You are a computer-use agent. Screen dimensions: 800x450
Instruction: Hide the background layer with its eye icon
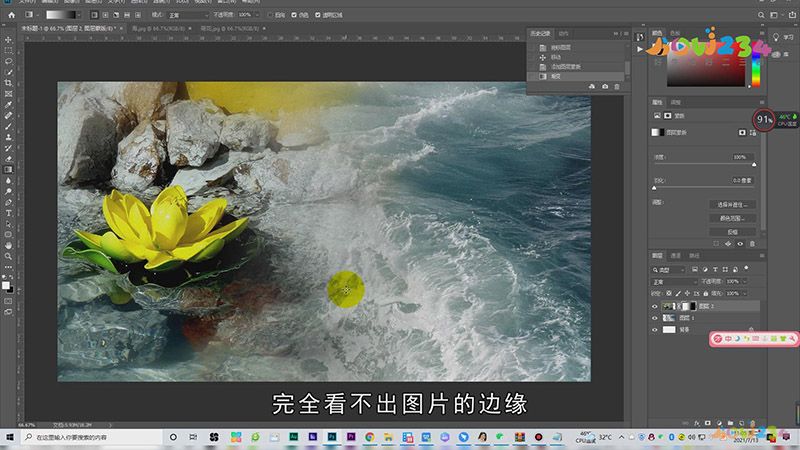(655, 330)
